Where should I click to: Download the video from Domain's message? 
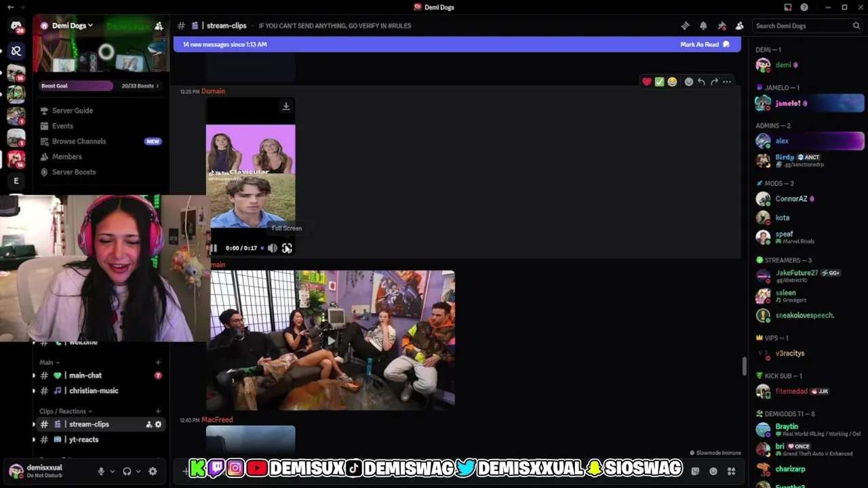coord(286,106)
